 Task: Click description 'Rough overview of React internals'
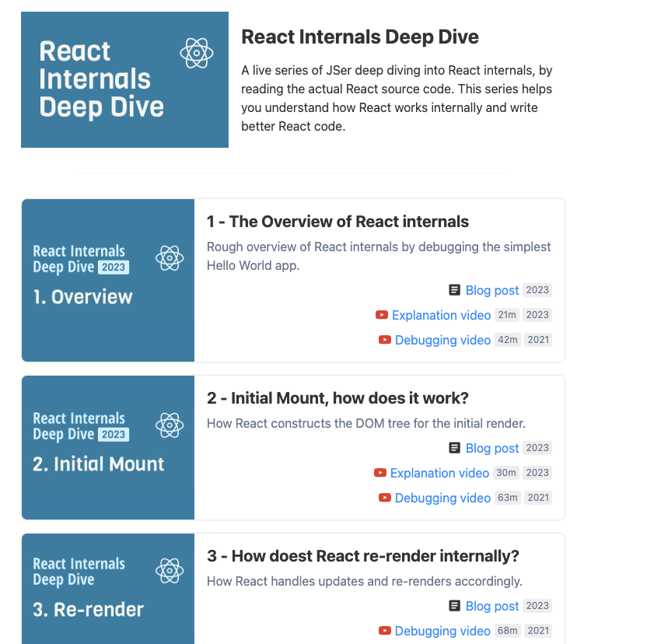pos(379,256)
